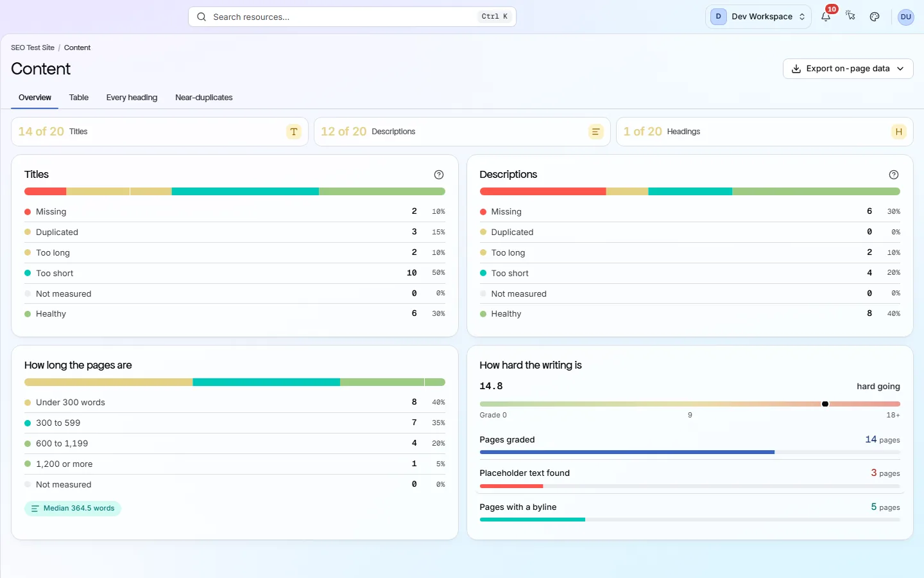924x578 pixels.
Task: Select the Descriptions Duplicated row
Action: 690,232
